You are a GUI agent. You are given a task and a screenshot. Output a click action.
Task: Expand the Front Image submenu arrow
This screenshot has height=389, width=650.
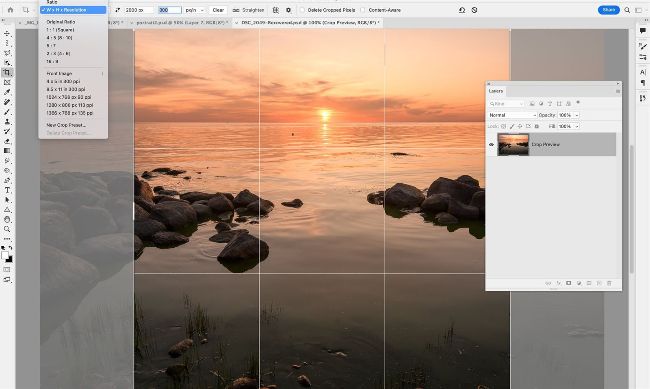pos(102,74)
